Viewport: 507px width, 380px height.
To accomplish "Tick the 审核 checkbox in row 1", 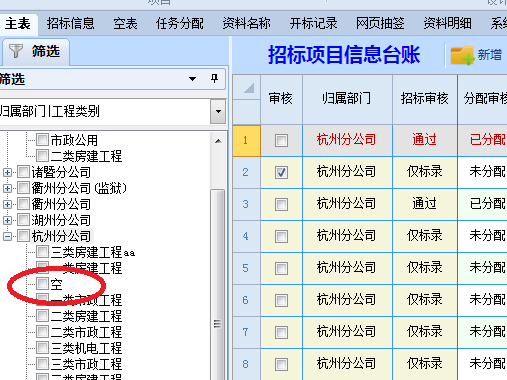I will coord(281,140).
